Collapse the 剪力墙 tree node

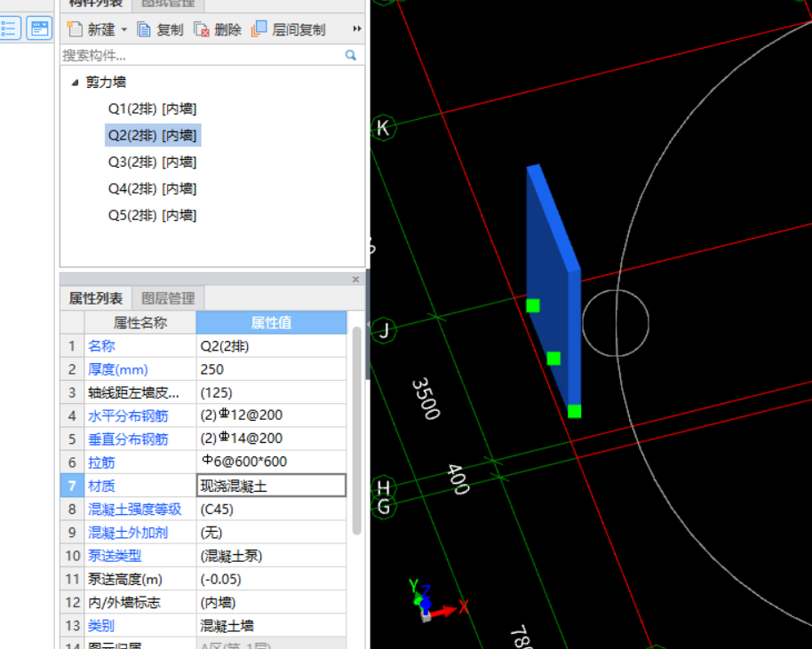pos(76,83)
